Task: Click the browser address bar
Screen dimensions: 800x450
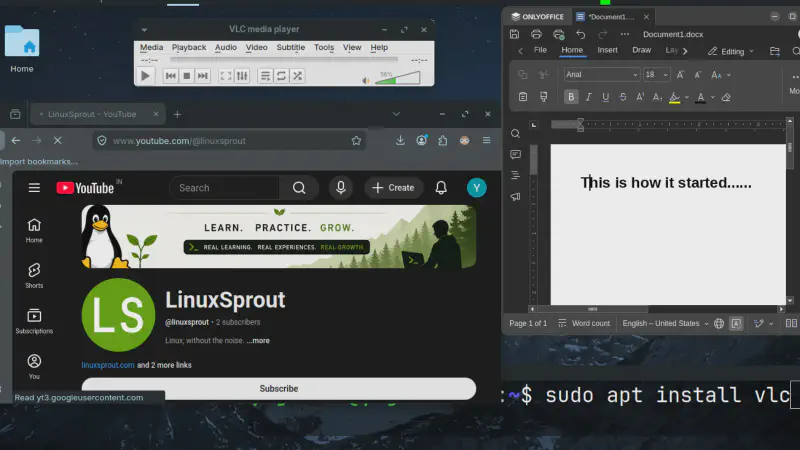Action: pos(230,141)
